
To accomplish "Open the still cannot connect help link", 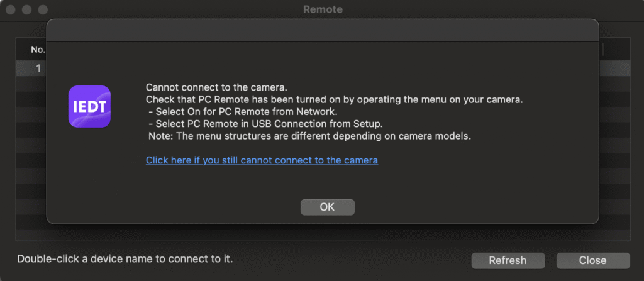I will (x=262, y=160).
